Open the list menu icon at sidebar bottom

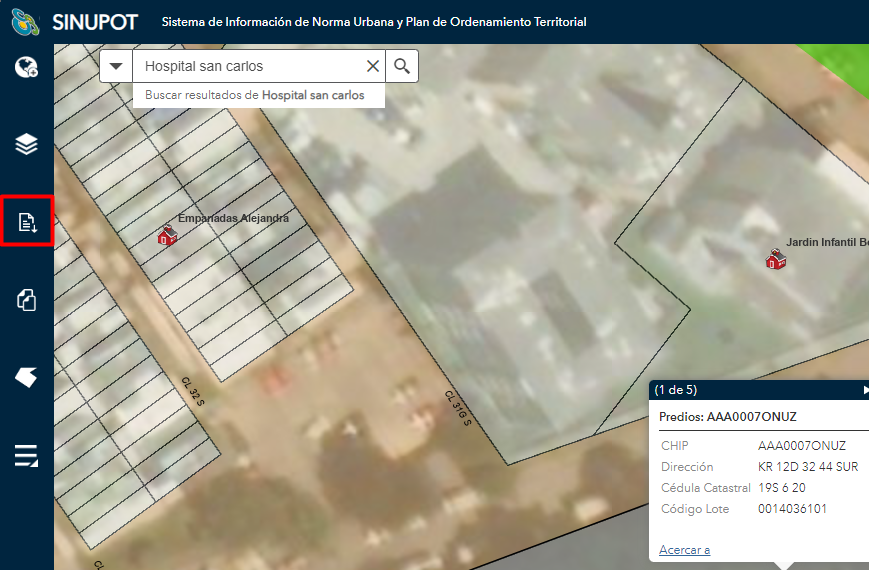(26, 456)
